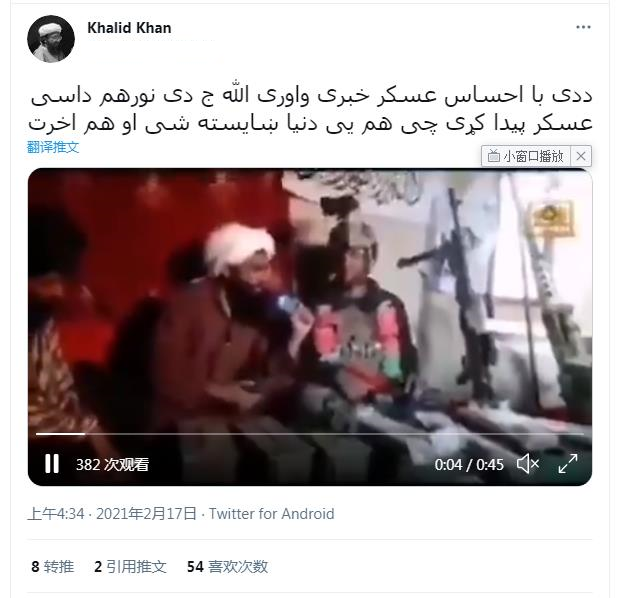Viewport: 620px width, 598px height.
Task: Open the Khalid Khan profile name
Action: click(x=129, y=28)
